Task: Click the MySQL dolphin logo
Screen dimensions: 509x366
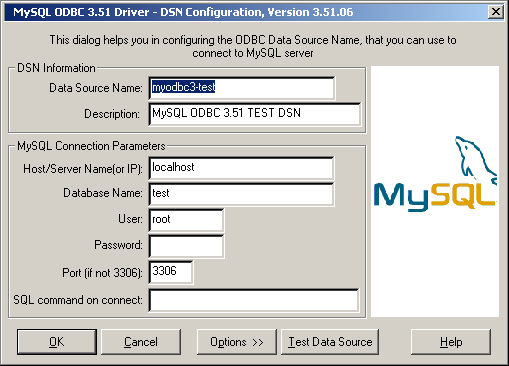Action: pos(435,174)
